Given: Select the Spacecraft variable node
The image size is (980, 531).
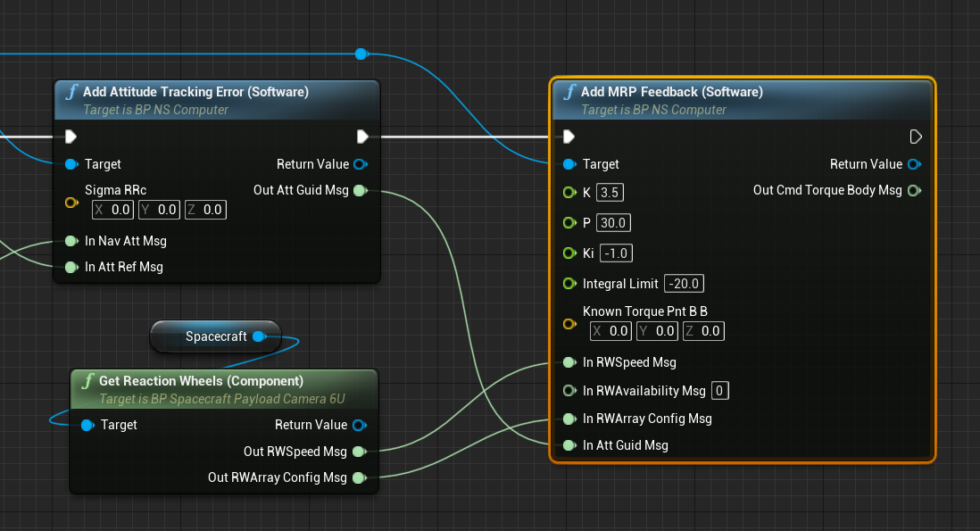Looking at the screenshot, I should click(x=215, y=336).
